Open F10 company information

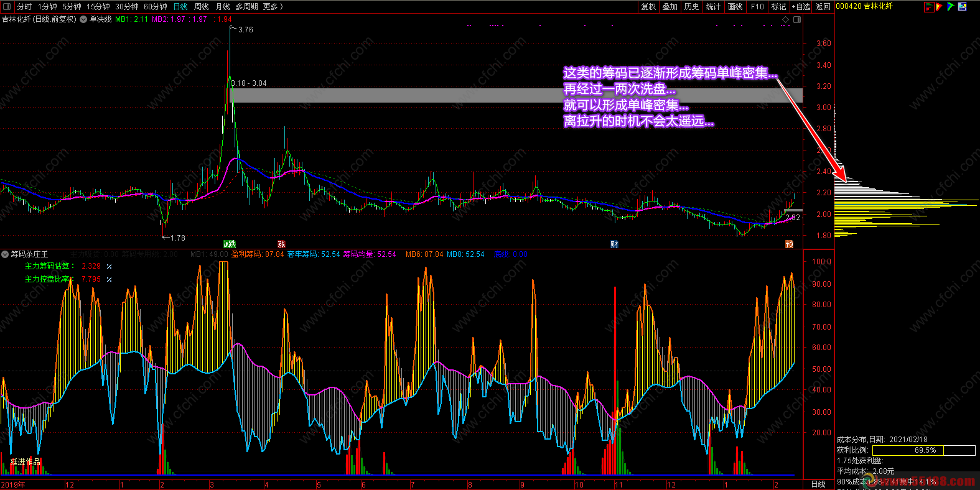[x=757, y=6]
